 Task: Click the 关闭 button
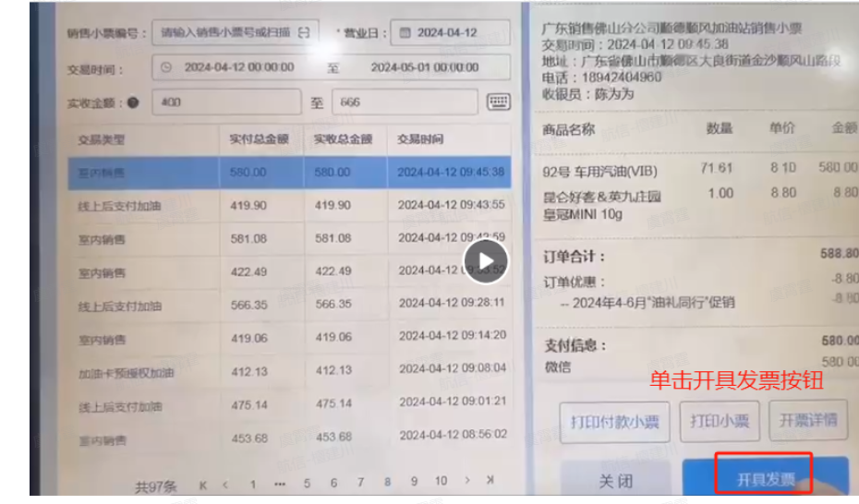pyautogui.click(x=614, y=481)
